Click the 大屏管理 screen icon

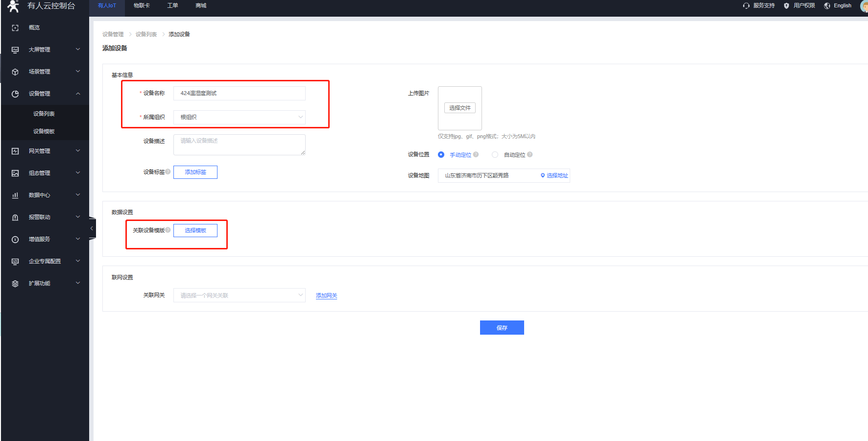pos(15,50)
